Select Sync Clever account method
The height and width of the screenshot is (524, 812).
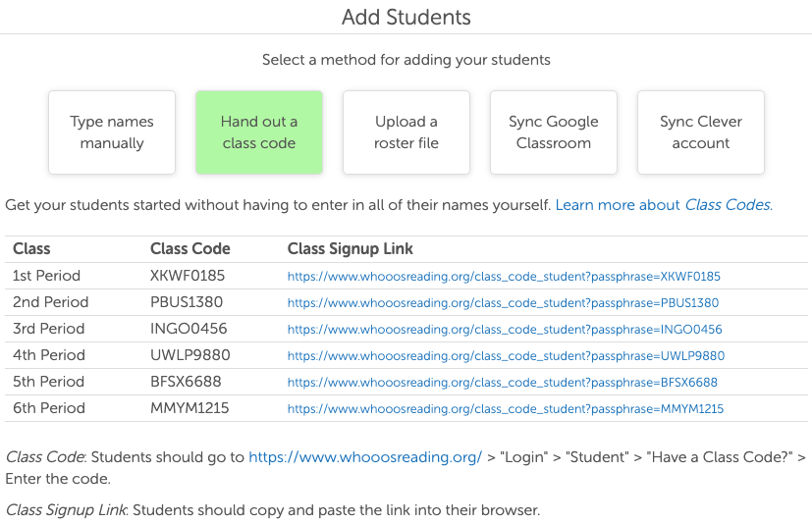click(x=701, y=132)
